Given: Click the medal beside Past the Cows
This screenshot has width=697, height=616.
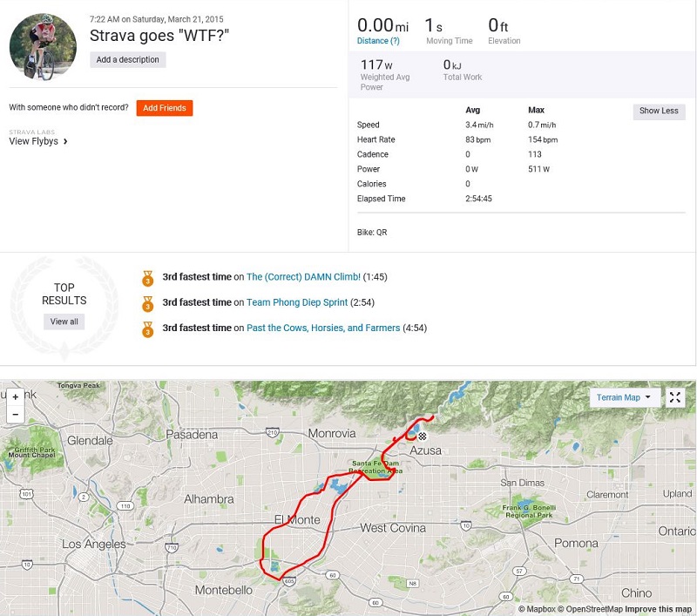Looking at the screenshot, I should tap(147, 328).
